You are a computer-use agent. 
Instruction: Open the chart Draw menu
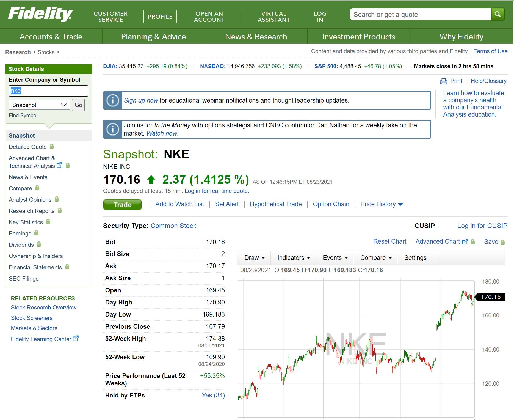pyautogui.click(x=254, y=258)
